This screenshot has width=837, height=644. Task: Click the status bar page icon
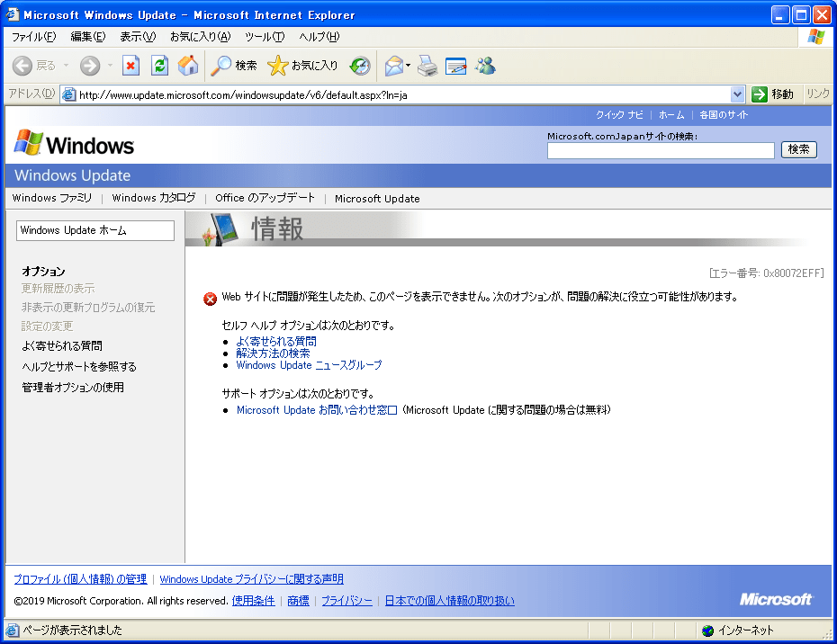click(x=13, y=631)
